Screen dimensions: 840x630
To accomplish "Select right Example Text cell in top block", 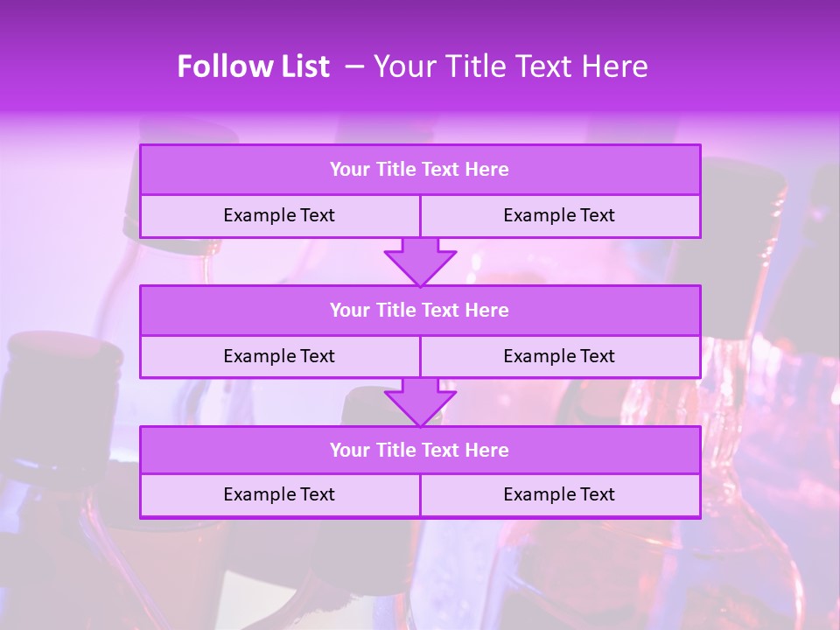I will [x=560, y=215].
